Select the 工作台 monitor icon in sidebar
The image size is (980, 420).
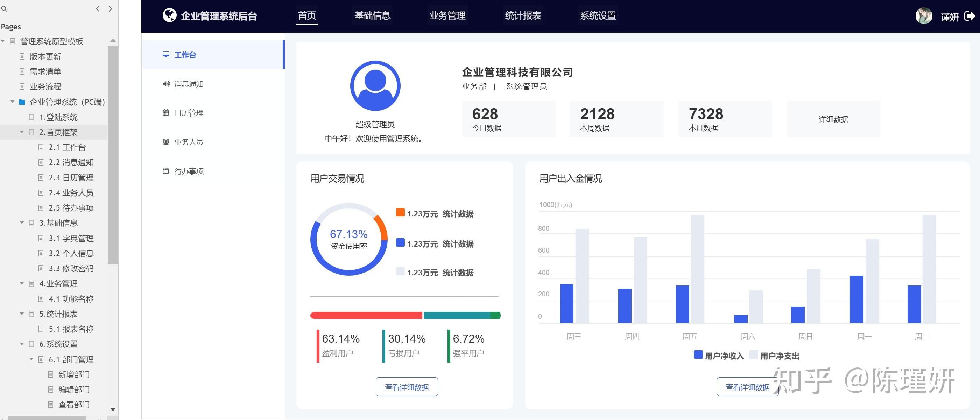coord(166,54)
